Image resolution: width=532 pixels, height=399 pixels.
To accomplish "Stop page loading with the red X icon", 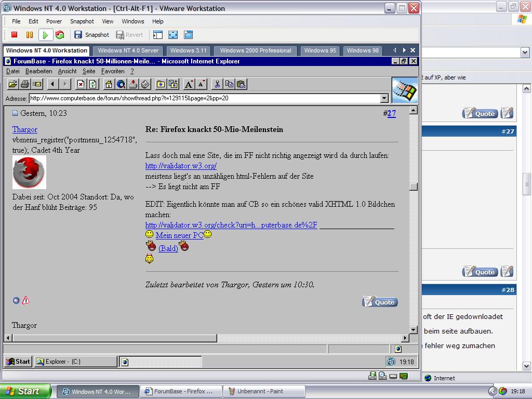I will coord(81,84).
